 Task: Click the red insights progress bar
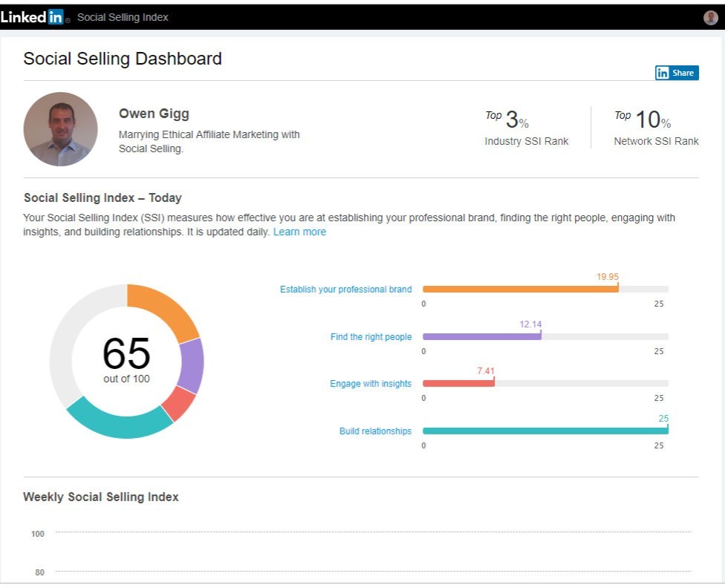pyautogui.click(x=458, y=383)
